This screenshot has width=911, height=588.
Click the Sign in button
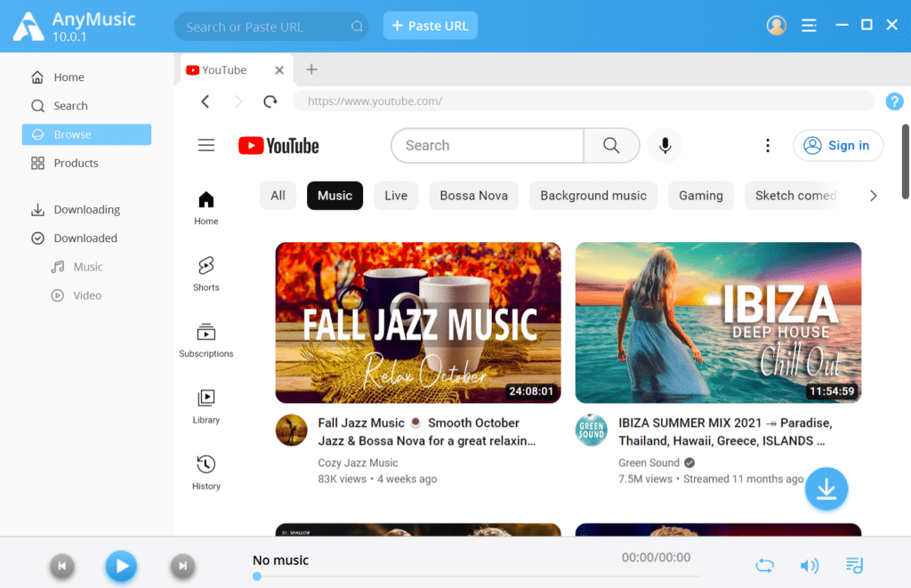coord(838,145)
